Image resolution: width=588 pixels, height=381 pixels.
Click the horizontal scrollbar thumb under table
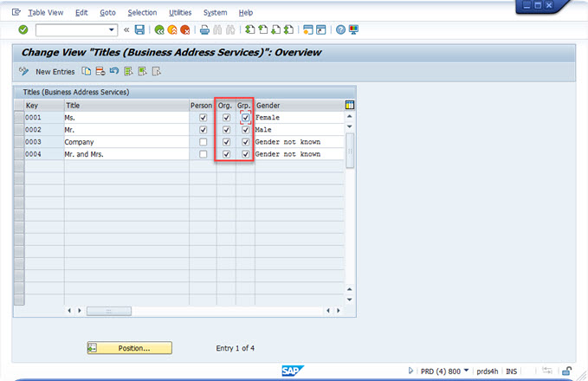click(x=109, y=311)
